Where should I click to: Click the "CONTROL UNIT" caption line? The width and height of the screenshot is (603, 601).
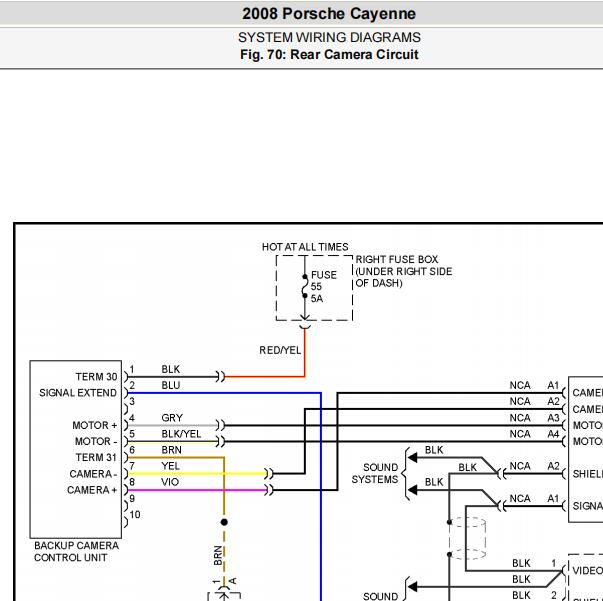coord(70,558)
